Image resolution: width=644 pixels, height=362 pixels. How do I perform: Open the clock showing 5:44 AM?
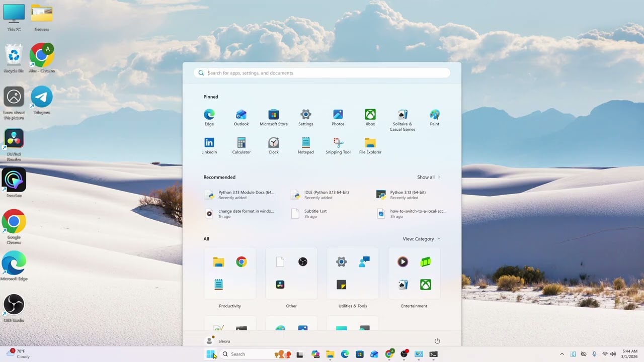click(x=630, y=354)
